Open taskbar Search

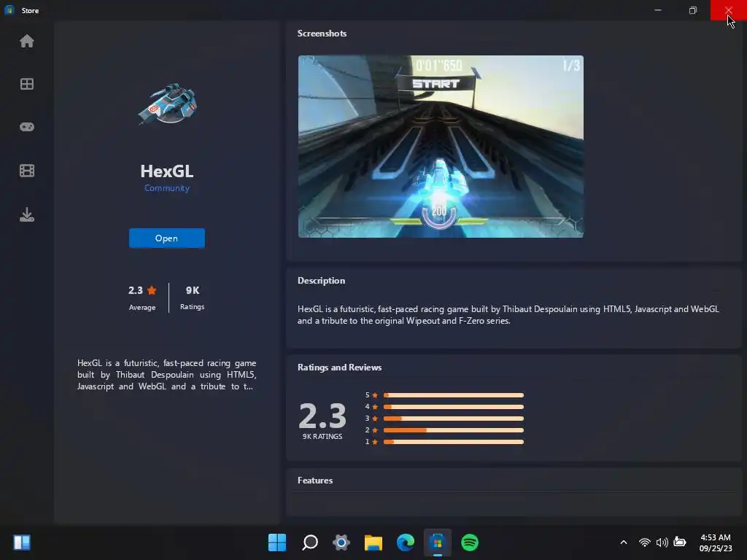pyautogui.click(x=309, y=542)
